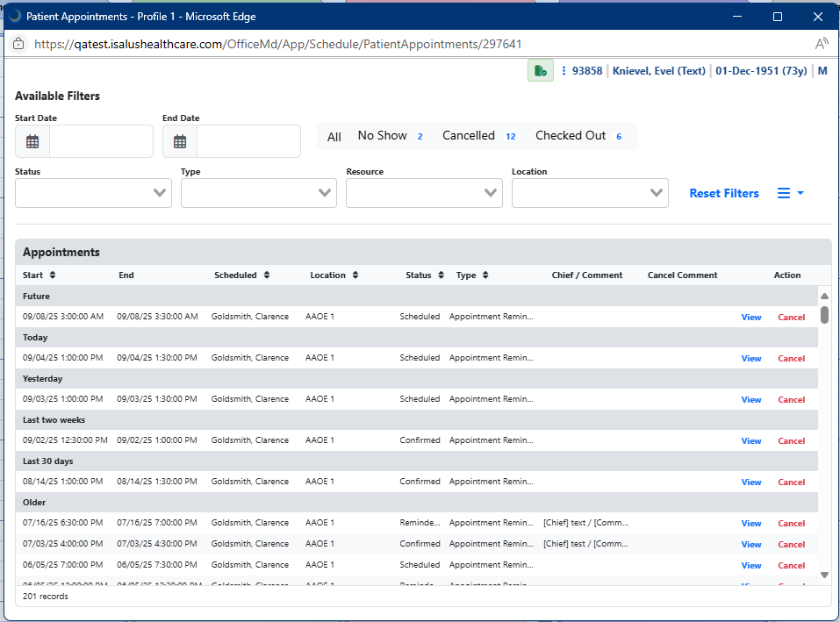Select the Cancelled filter tab

tap(469, 136)
